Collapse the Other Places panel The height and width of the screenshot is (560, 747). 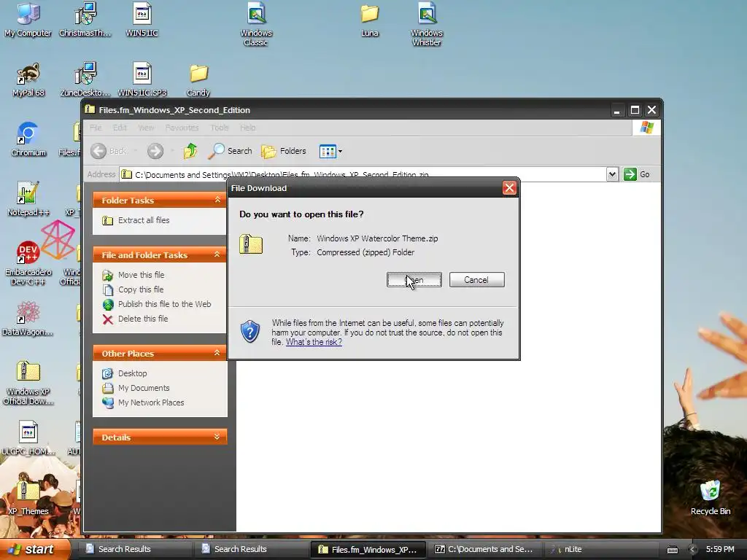click(217, 354)
